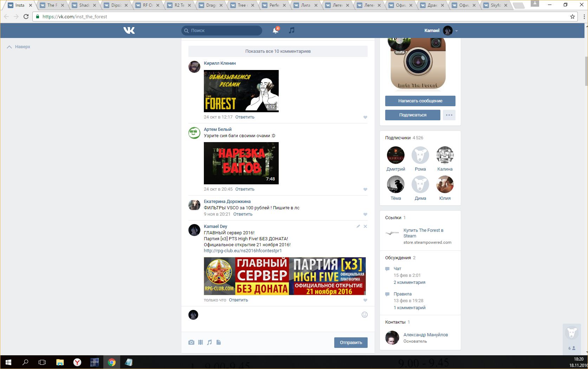The image size is (588, 369).
Task: Play the Forest video from Кирилл Кленин
Action: coord(241,91)
